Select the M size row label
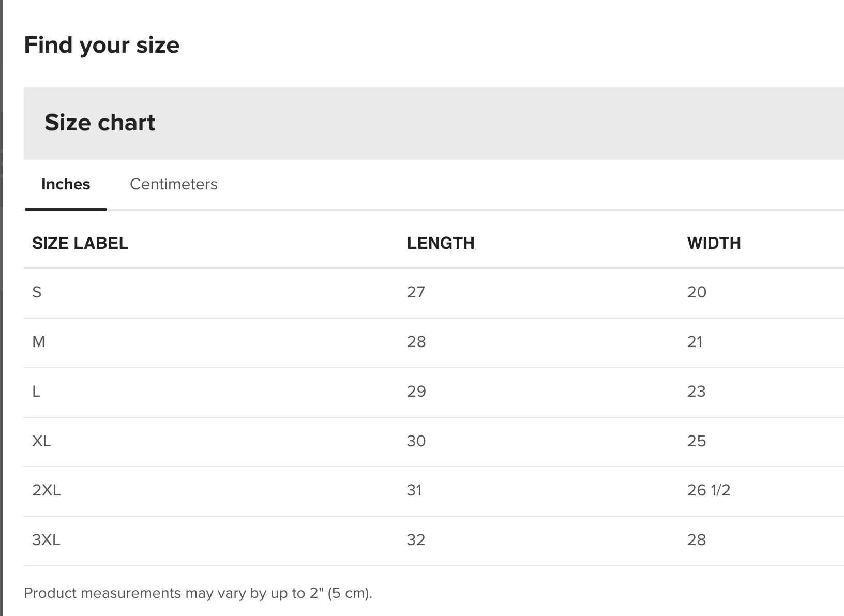The height and width of the screenshot is (616, 844). [x=39, y=342]
